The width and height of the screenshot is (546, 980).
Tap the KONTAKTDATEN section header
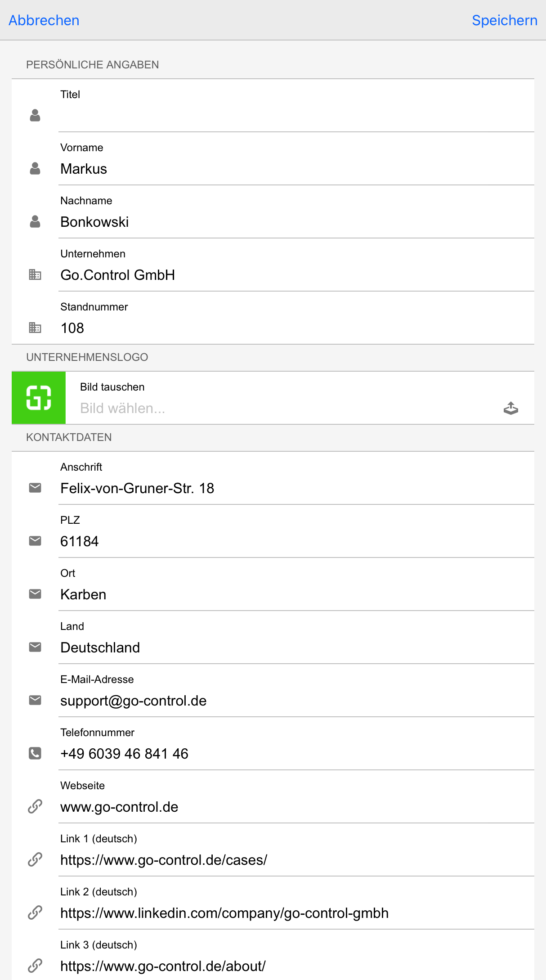click(69, 437)
